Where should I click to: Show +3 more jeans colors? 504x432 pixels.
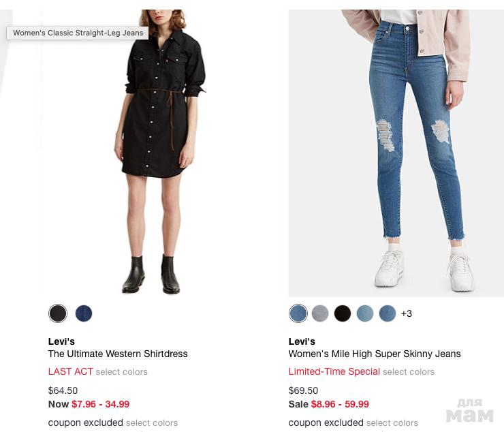(407, 313)
